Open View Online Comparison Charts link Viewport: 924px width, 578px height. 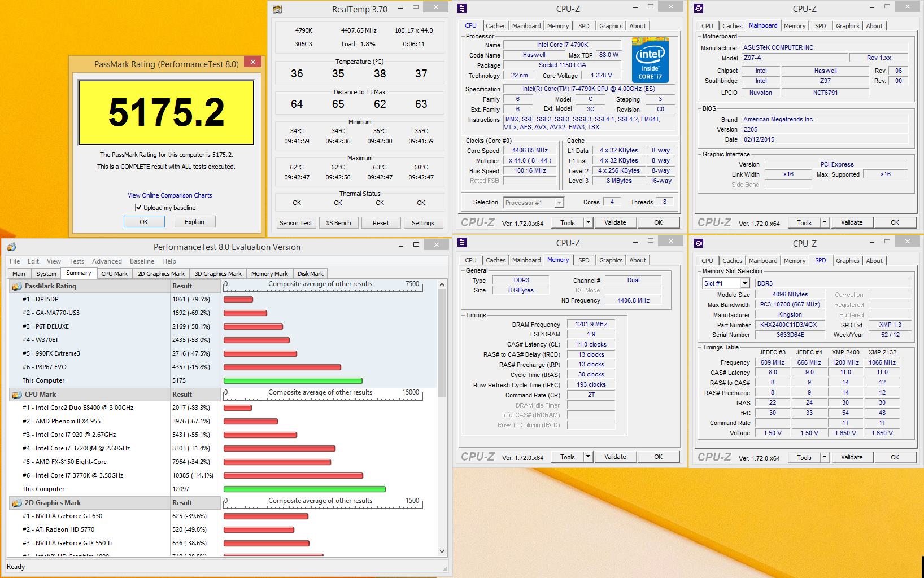click(170, 195)
